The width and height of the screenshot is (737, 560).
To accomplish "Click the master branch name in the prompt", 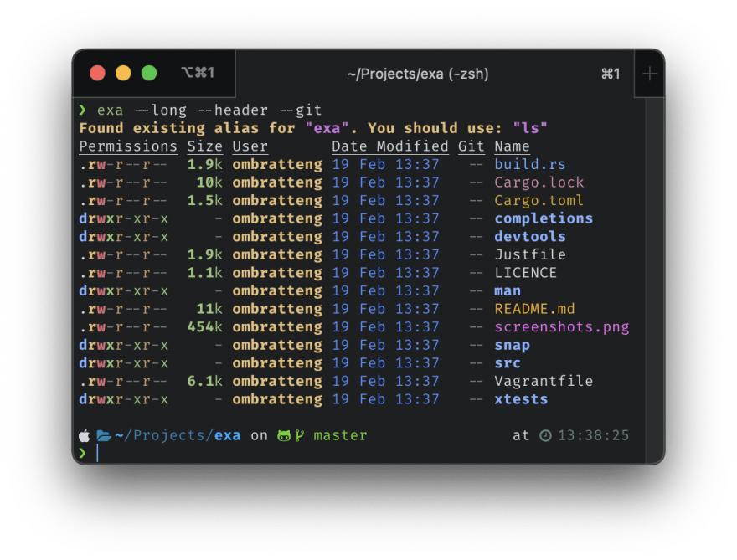I will click(340, 436).
